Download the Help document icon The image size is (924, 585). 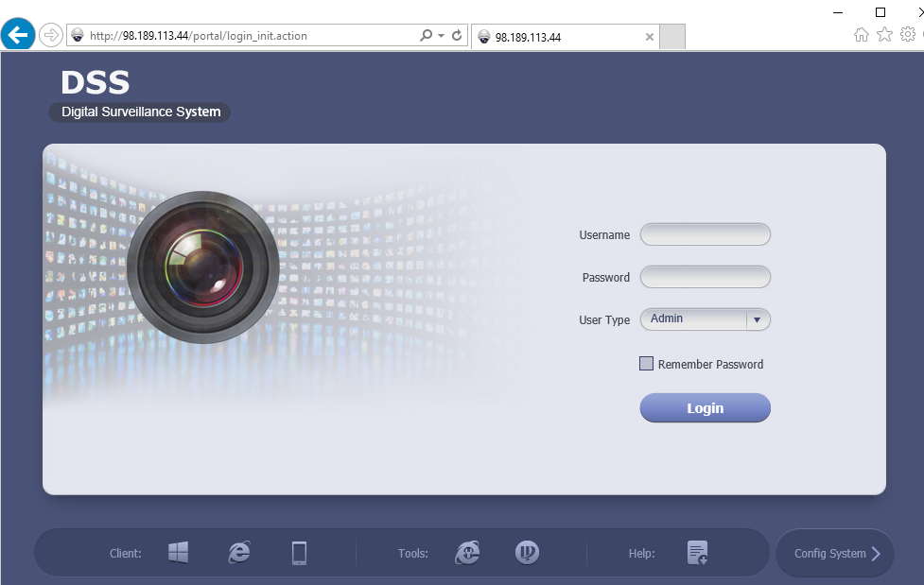tap(697, 553)
